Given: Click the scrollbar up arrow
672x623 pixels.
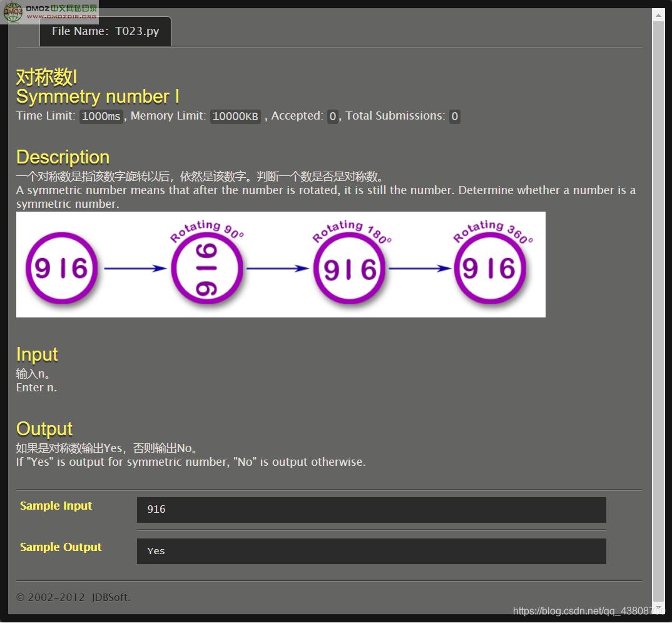Looking at the screenshot, I should click(x=658, y=16).
